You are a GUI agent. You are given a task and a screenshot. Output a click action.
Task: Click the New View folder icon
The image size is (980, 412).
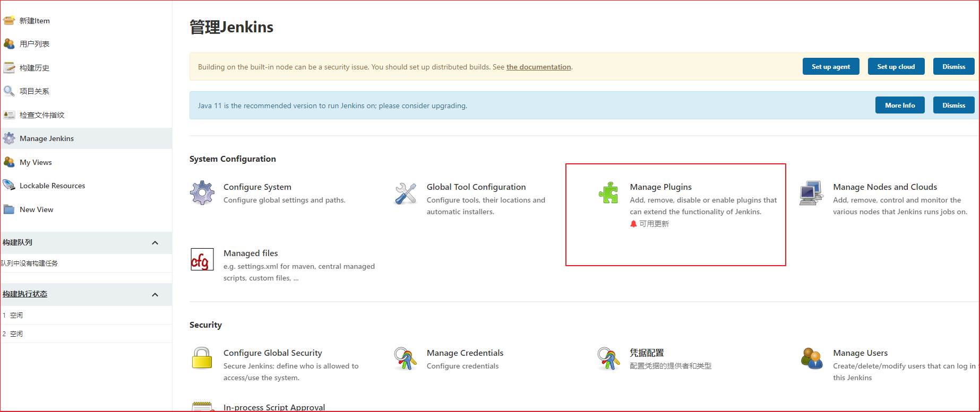click(x=9, y=209)
